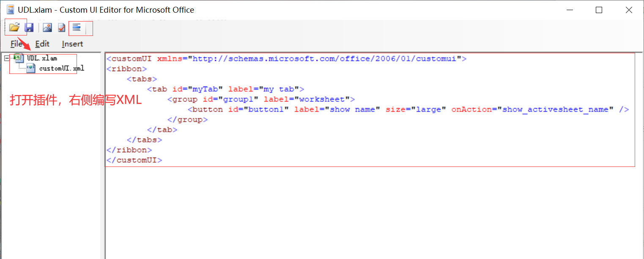This screenshot has width=644, height=259.
Task: Maximize the Custom UI Editor window
Action: coord(599,10)
